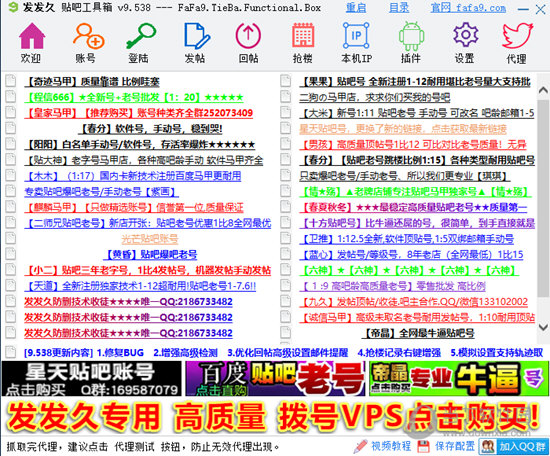Click document icon next to 帝晶 全网最牛逼 row

(x=286, y=332)
